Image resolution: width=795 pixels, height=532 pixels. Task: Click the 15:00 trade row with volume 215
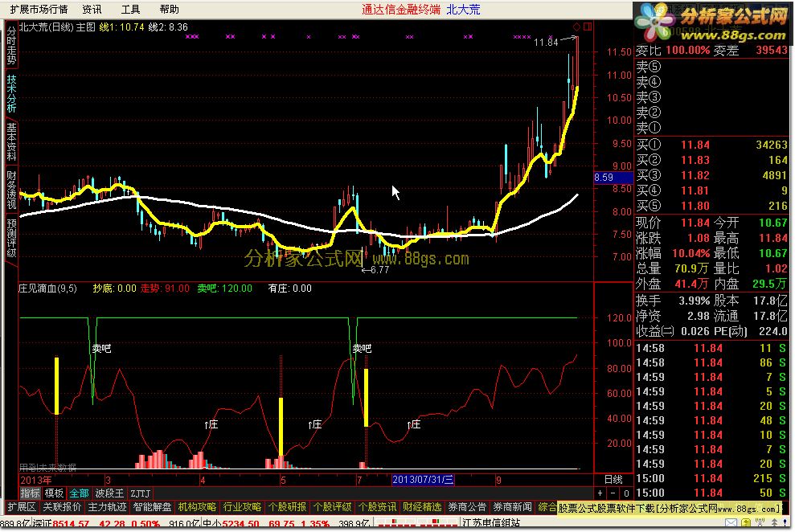[x=711, y=478]
